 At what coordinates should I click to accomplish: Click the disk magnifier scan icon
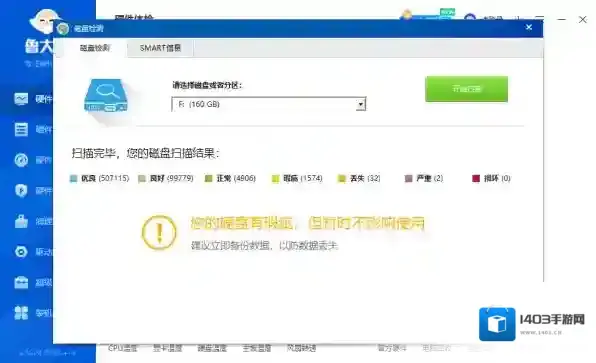(107, 96)
